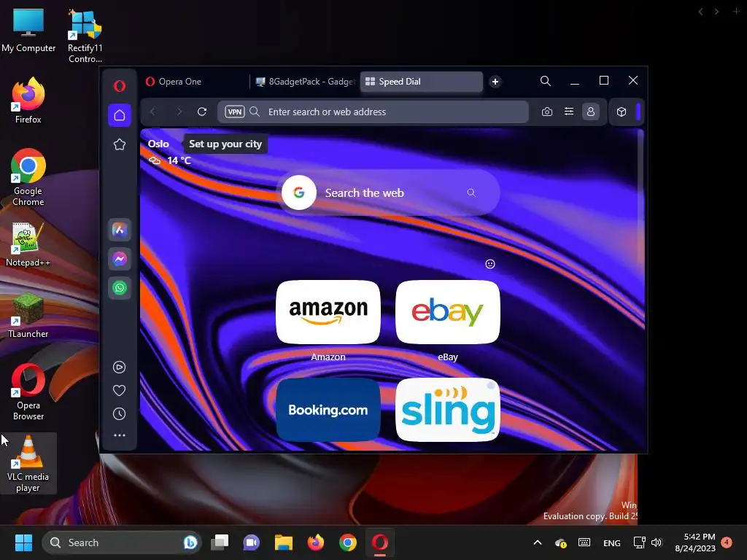Select the TLauncher desktop shortcut

(28, 315)
